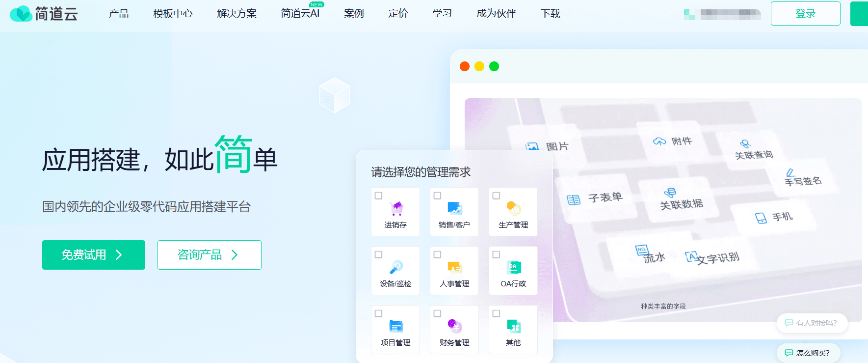Click the 怎么购买? chat bubble
Image resolution: width=868 pixels, height=363 pixels.
808,353
